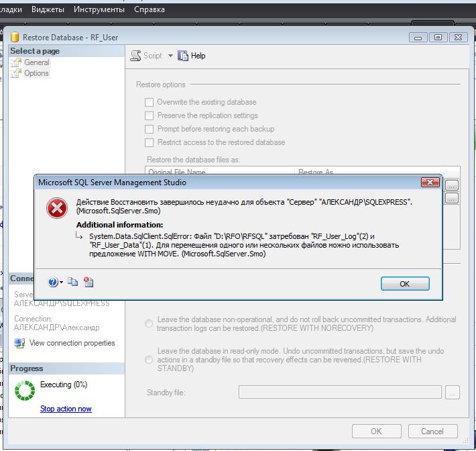Select the Options page
Screen dimensions: 476x451
pyautogui.click(x=36, y=73)
